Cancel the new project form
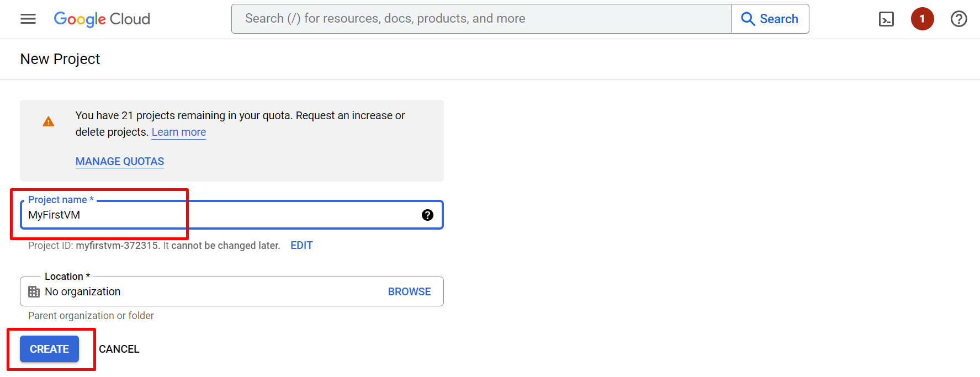The width and height of the screenshot is (980, 377). pyautogui.click(x=119, y=349)
